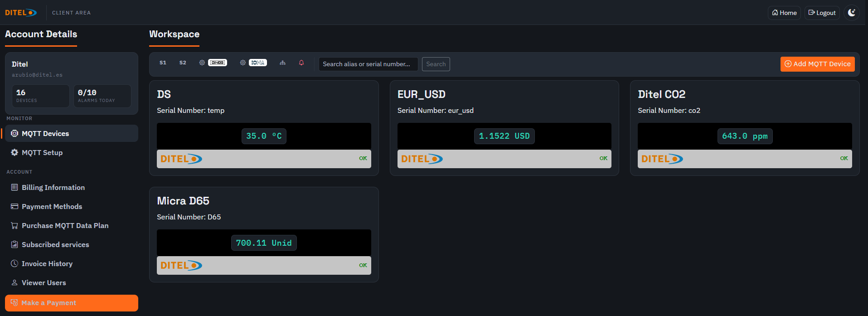Open Invoice History in the sidebar
868x316 pixels.
(x=72, y=263)
